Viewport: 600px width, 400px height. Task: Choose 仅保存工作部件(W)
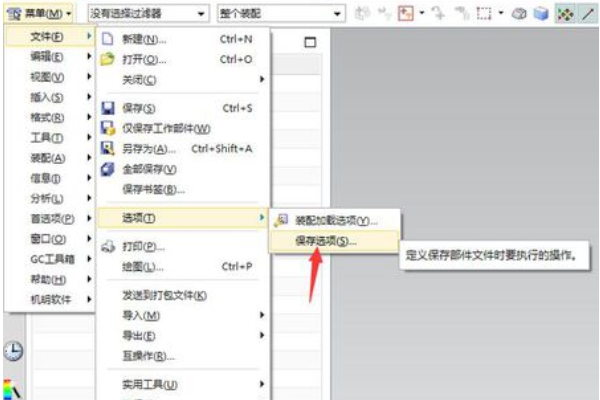[183, 129]
